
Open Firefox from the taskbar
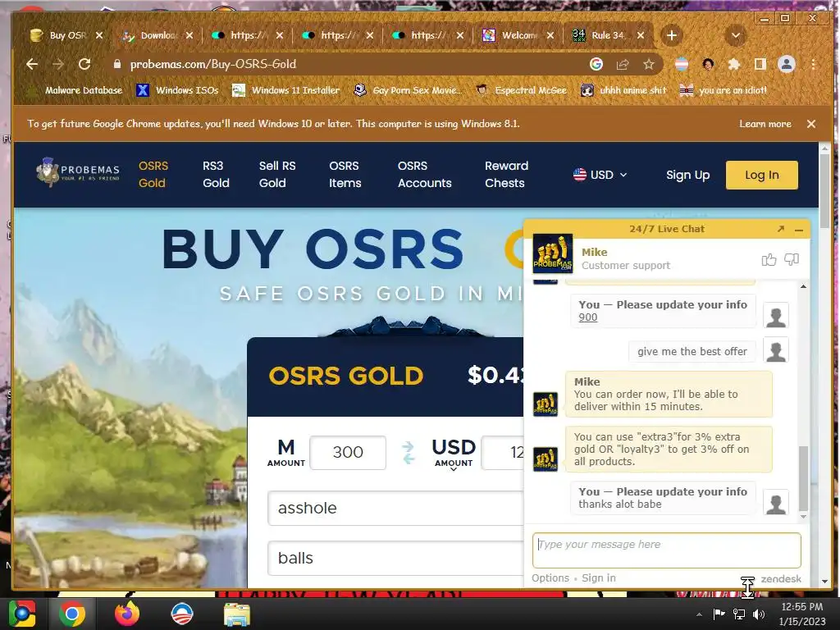(x=127, y=614)
